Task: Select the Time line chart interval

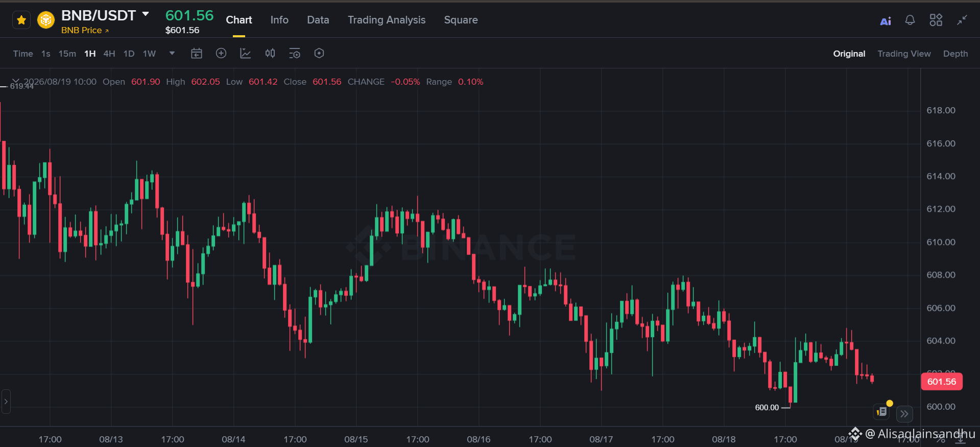Action: coord(23,54)
